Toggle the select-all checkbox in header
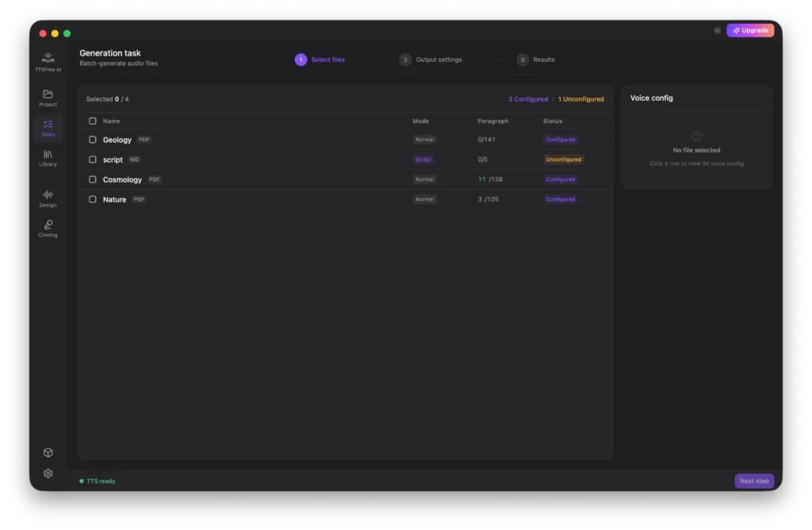 pos(92,121)
